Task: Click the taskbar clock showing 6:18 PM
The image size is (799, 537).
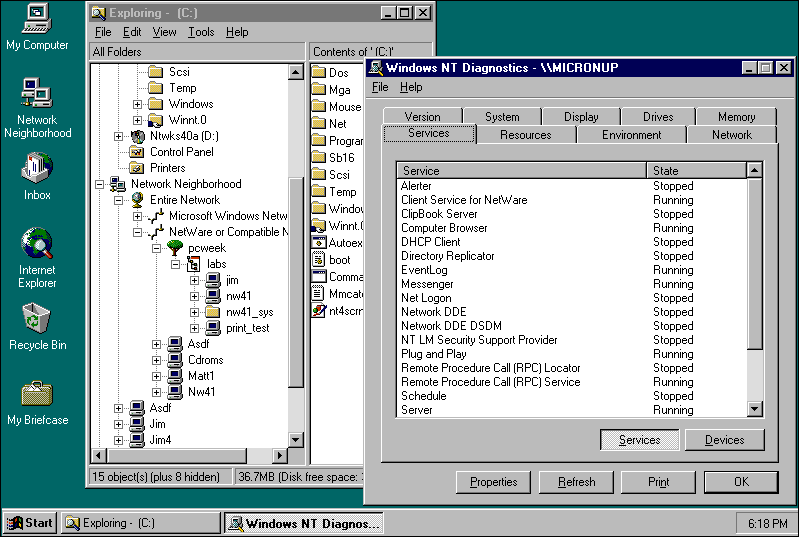Action: click(x=765, y=523)
